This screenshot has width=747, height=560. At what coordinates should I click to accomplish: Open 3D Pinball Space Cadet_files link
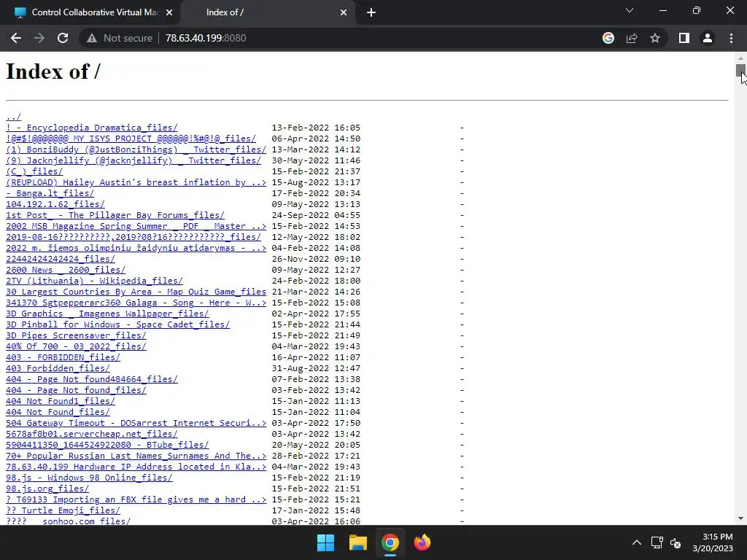[117, 324]
